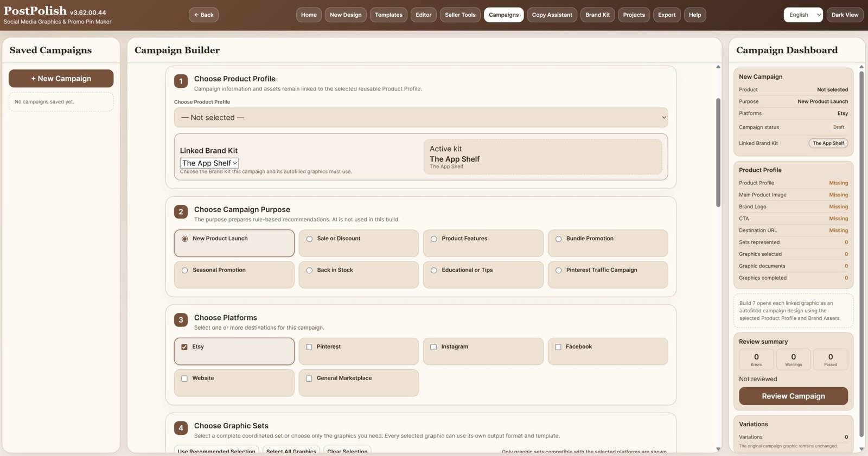Open Seller Tools tab
The width and height of the screenshot is (868, 456).
click(460, 15)
